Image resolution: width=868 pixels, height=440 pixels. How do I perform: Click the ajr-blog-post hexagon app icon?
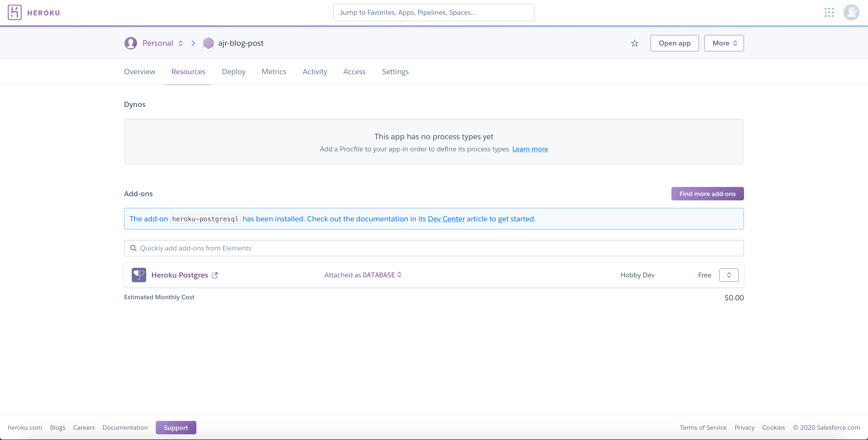tap(208, 43)
